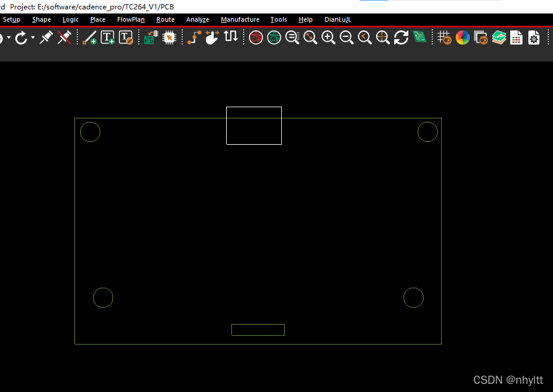Click the Add Text tool icon

point(108,38)
